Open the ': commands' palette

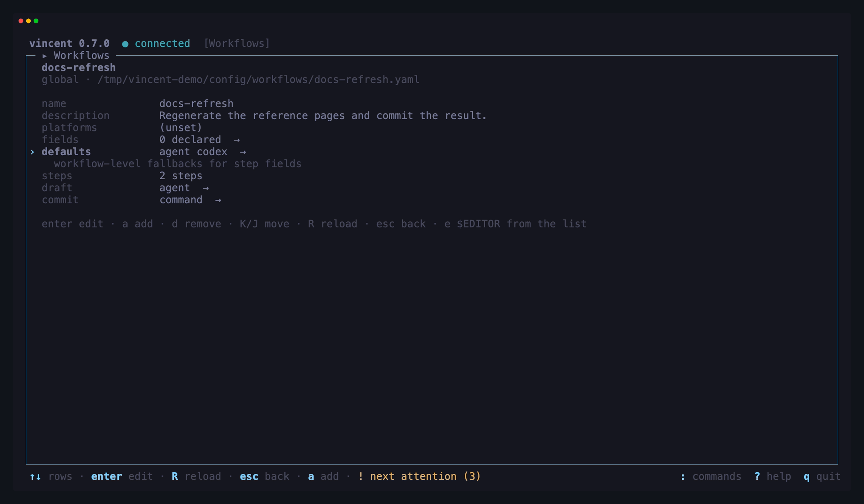coord(711,476)
